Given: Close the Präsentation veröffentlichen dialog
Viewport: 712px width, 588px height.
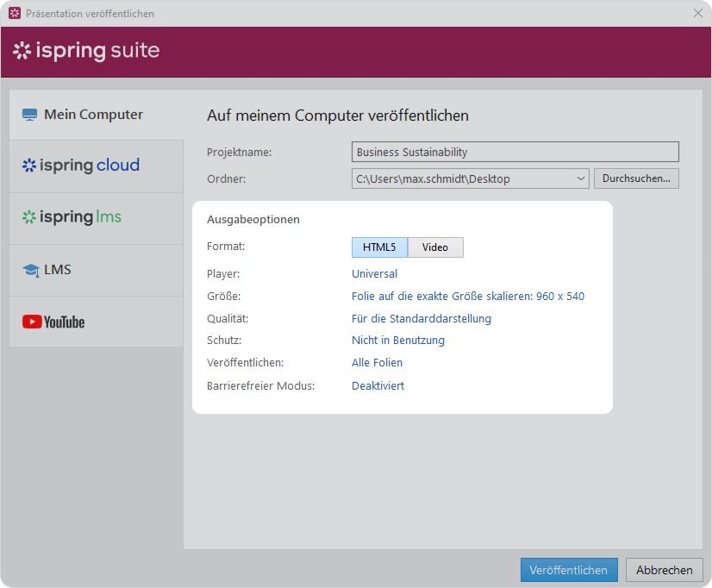Looking at the screenshot, I should (x=698, y=13).
